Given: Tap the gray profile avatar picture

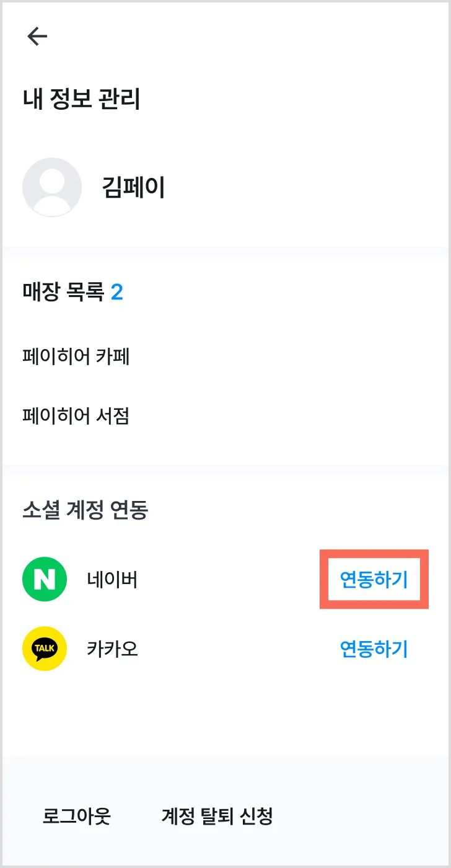Looking at the screenshot, I should 52,187.
